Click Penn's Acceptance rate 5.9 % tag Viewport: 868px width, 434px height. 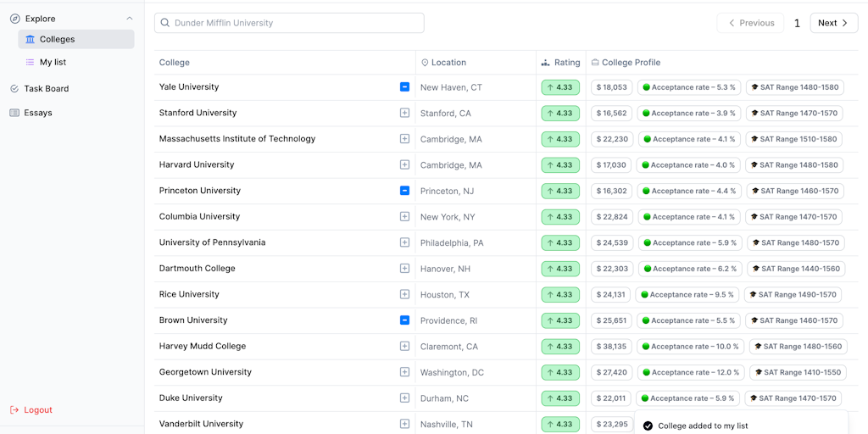pos(690,242)
